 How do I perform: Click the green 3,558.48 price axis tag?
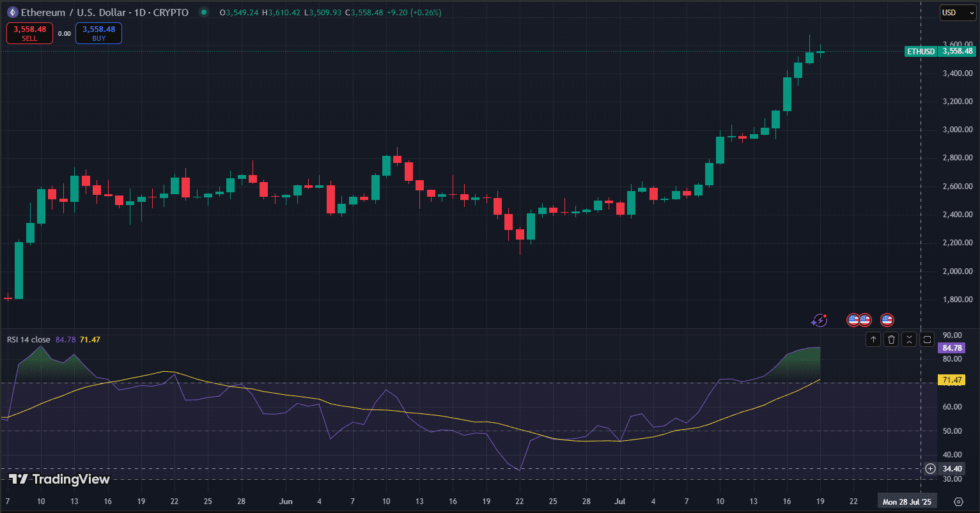pos(958,52)
